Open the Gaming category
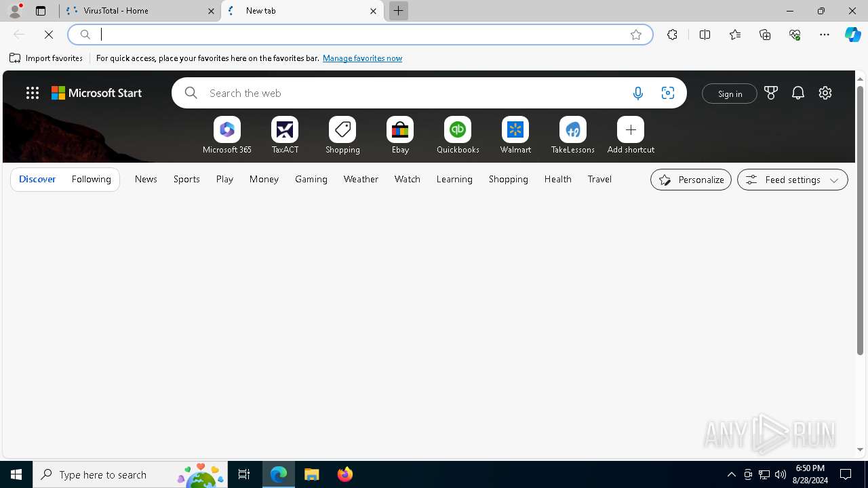This screenshot has height=488, width=868. point(311,179)
